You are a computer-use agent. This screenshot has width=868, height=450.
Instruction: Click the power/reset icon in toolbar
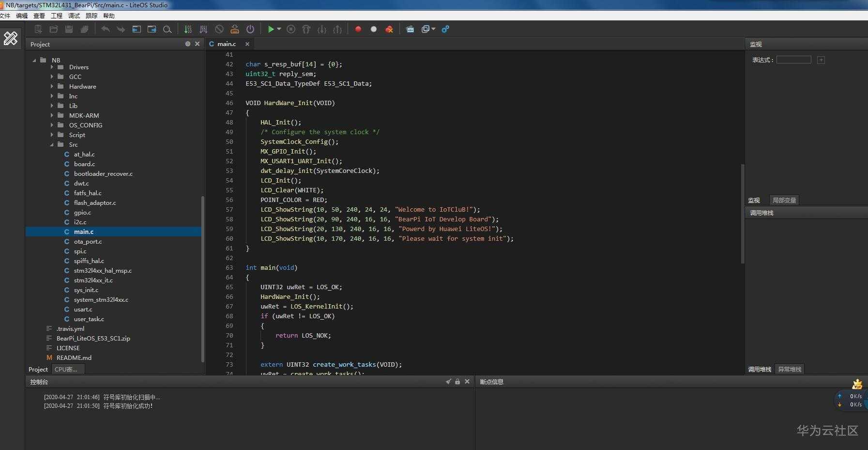[250, 29]
